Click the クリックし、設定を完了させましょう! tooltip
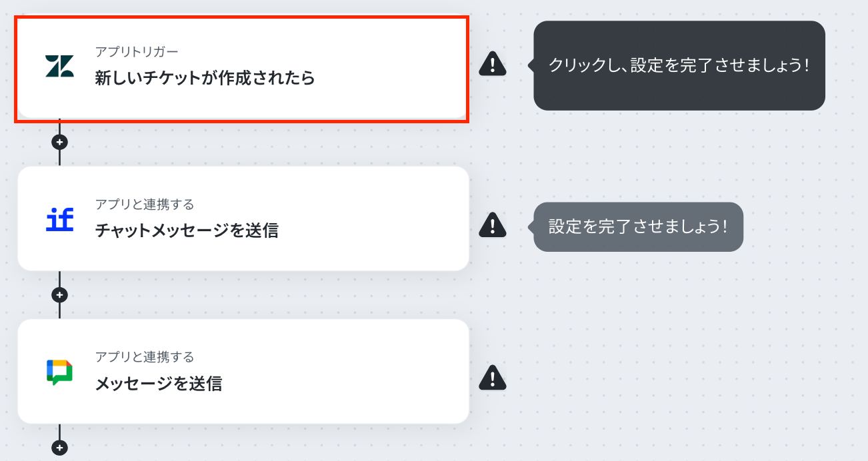 point(679,65)
